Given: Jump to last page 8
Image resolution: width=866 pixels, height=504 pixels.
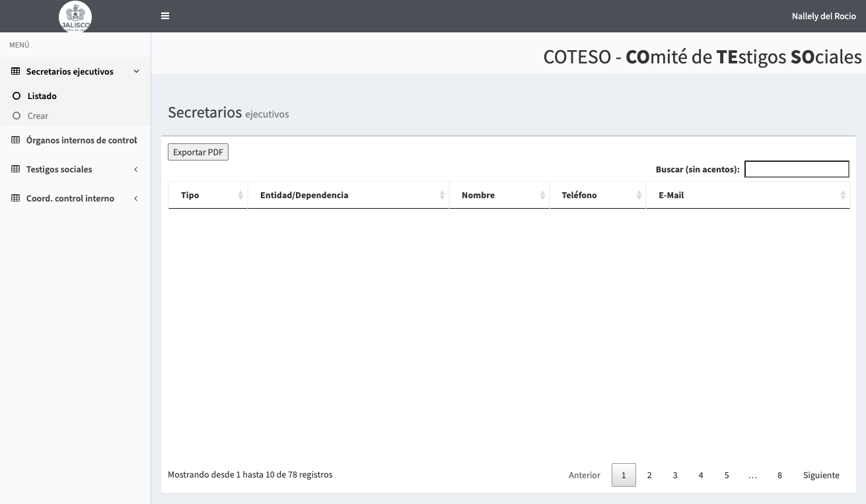Looking at the screenshot, I should tap(779, 475).
